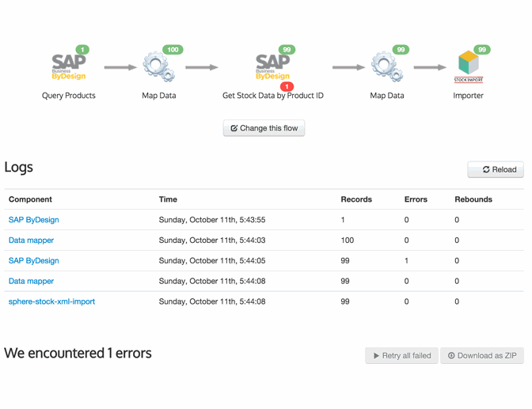Click the We encountered 1 errors heading
The height and width of the screenshot is (409, 532).
pos(78,353)
